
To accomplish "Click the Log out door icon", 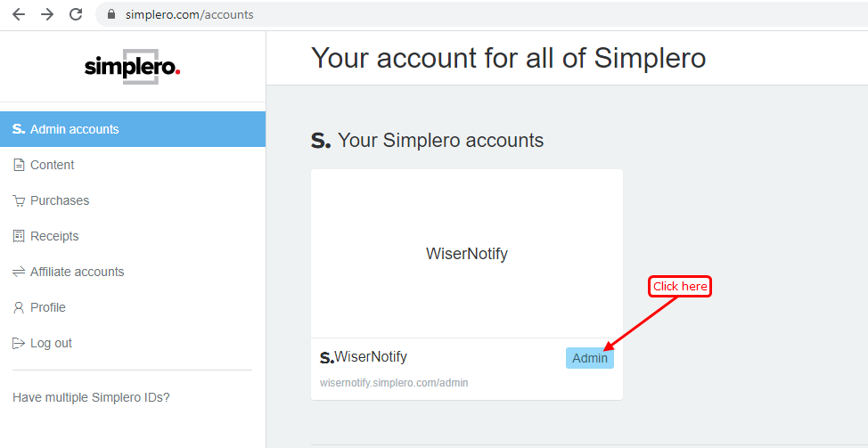I will [x=19, y=343].
